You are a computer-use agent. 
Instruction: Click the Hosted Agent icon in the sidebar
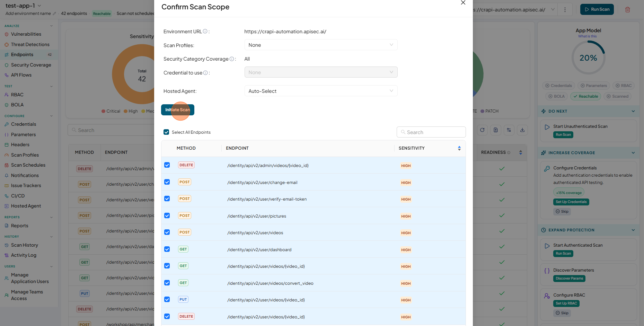tap(7, 206)
